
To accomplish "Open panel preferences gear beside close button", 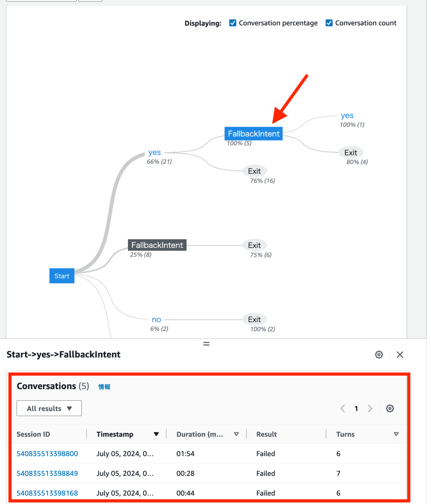I will tap(379, 355).
